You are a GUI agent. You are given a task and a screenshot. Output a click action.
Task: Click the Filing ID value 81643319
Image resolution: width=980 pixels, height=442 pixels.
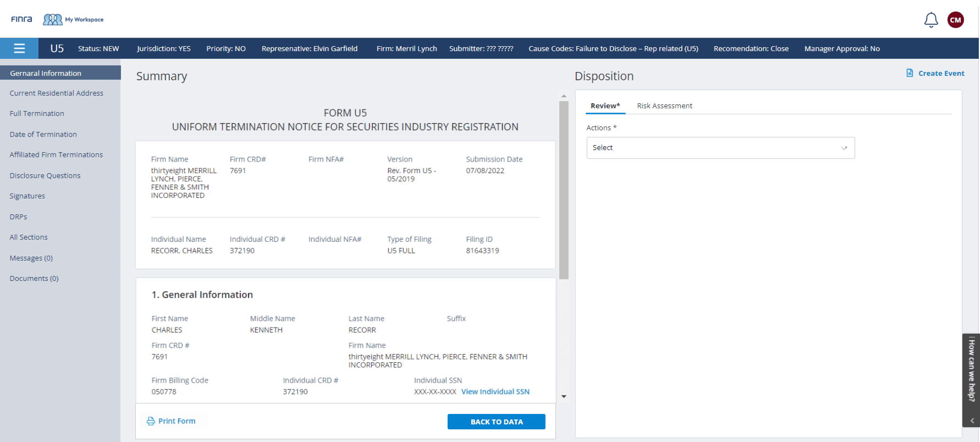tap(482, 251)
